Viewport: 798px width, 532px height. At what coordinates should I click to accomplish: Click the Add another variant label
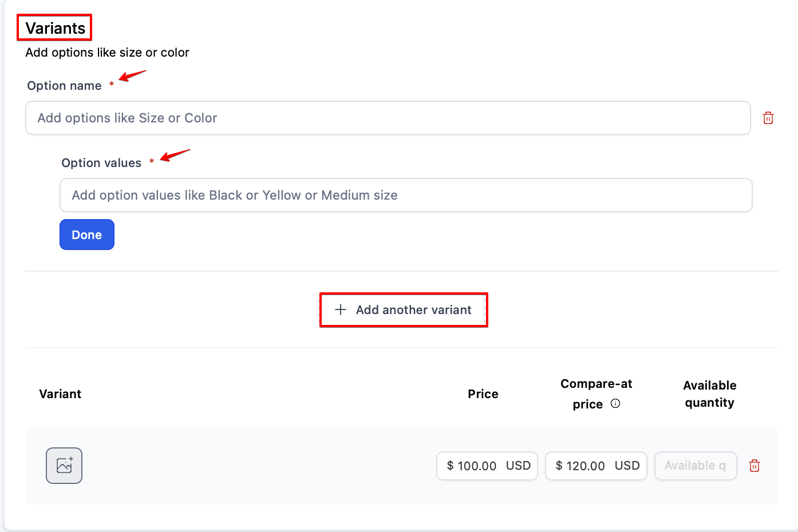[413, 310]
